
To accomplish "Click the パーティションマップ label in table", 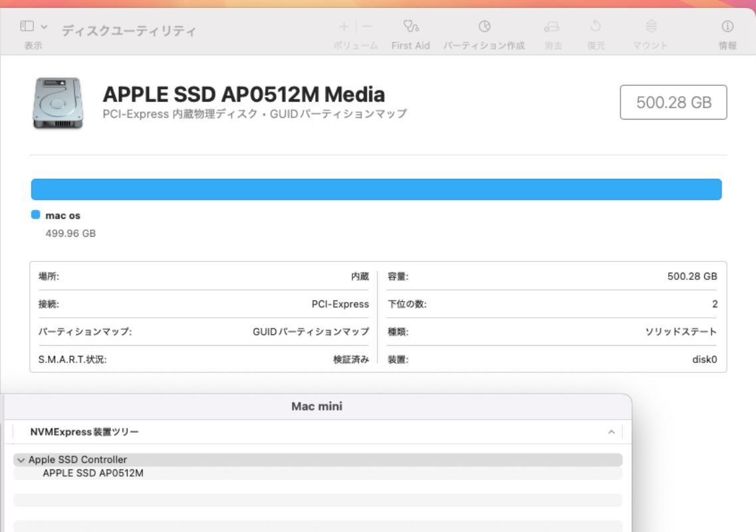I will coord(85,332).
